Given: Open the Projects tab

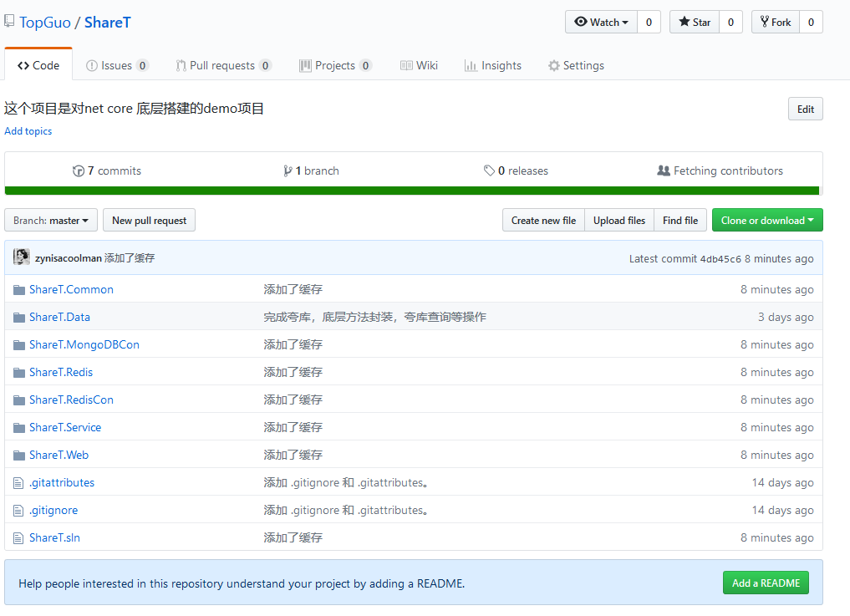Looking at the screenshot, I should click(335, 66).
